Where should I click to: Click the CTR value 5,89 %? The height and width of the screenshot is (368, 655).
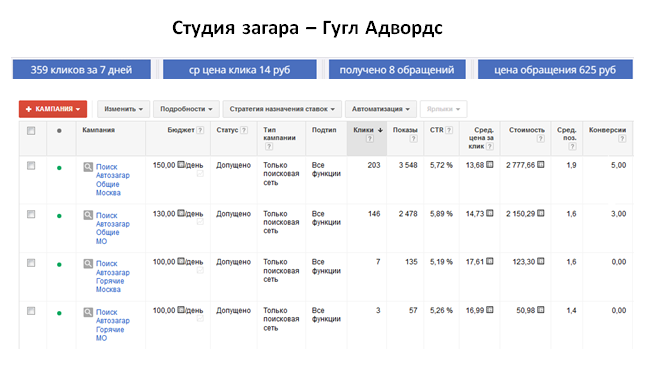[x=441, y=213]
